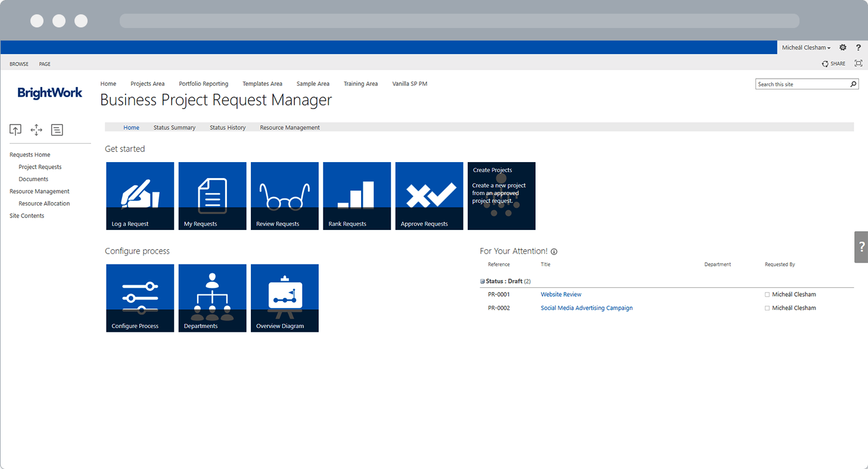Collapse the Status : Draft group

pos(481,281)
